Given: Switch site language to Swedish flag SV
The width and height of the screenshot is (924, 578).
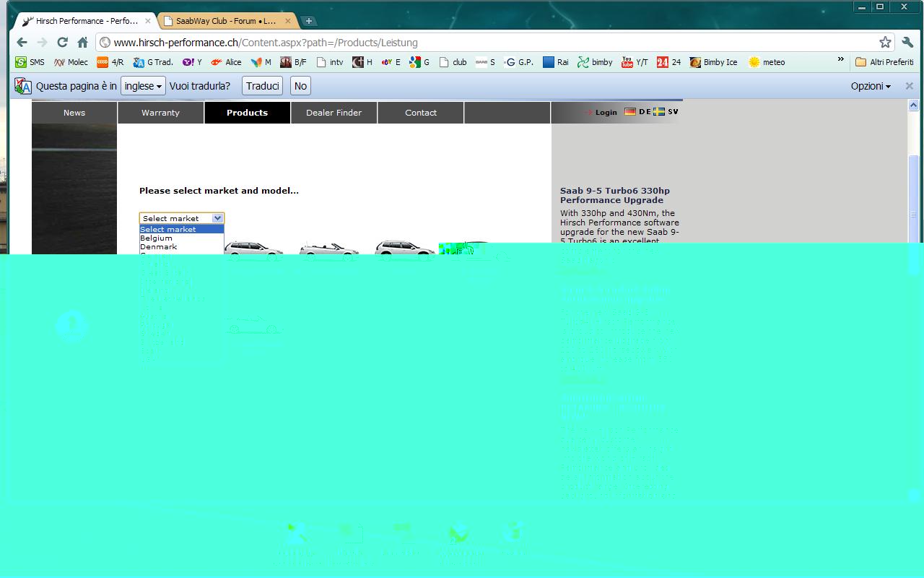Looking at the screenshot, I should [x=666, y=112].
